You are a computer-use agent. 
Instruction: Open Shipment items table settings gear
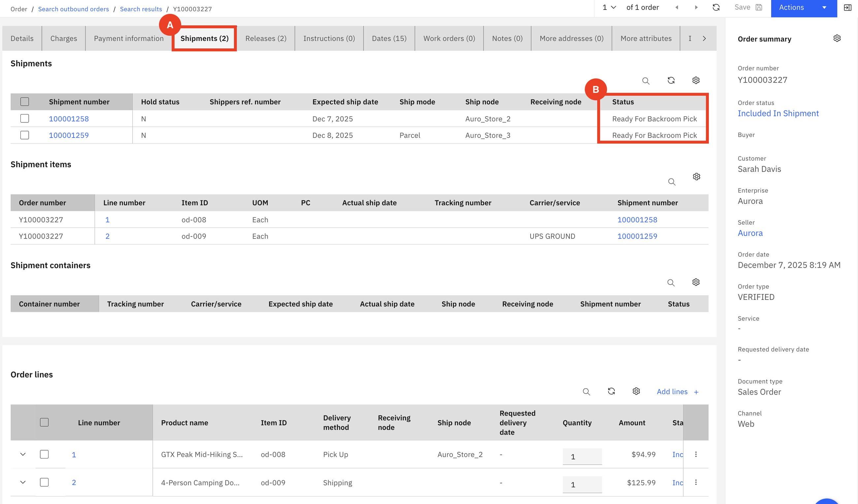pyautogui.click(x=696, y=176)
